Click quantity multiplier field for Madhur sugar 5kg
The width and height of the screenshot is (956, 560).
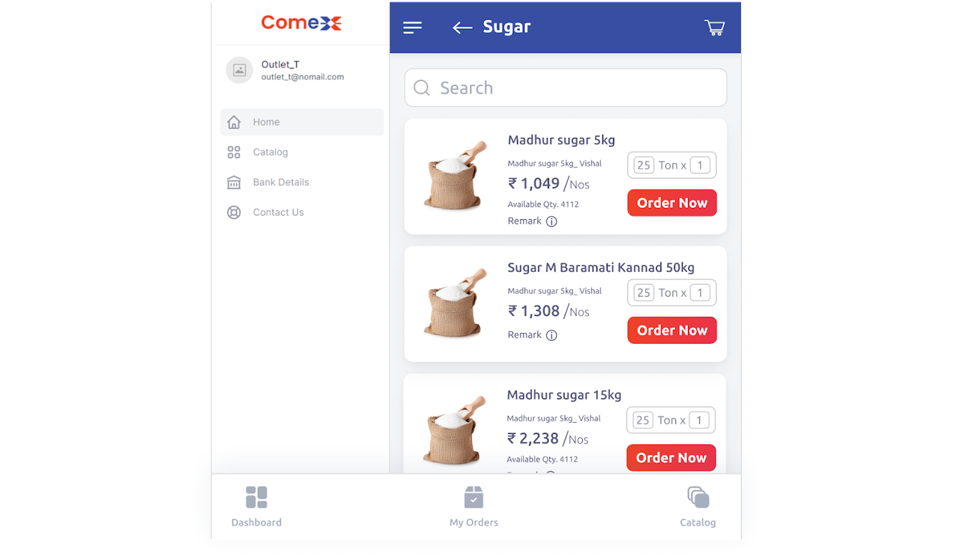click(x=700, y=165)
